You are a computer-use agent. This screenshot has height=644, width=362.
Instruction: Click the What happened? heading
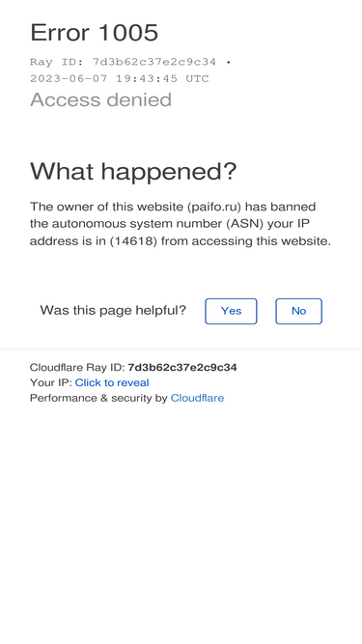133,171
